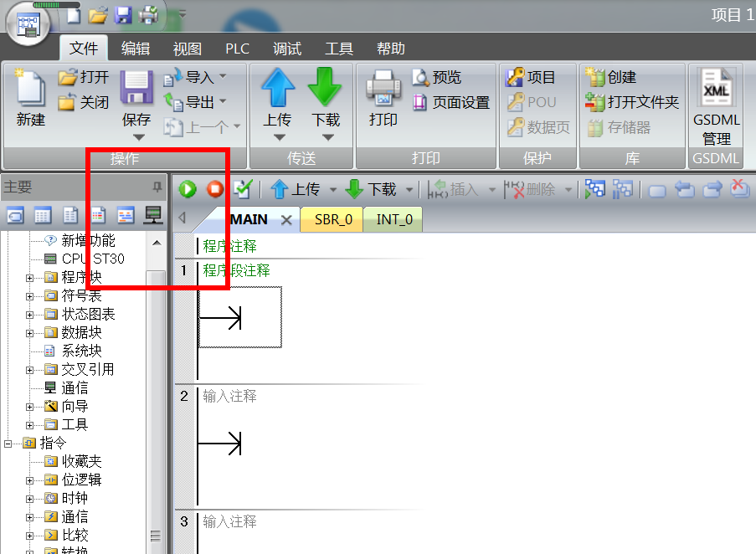756x554 pixels.
Task: Close project using 关闭
Action: click(84, 102)
